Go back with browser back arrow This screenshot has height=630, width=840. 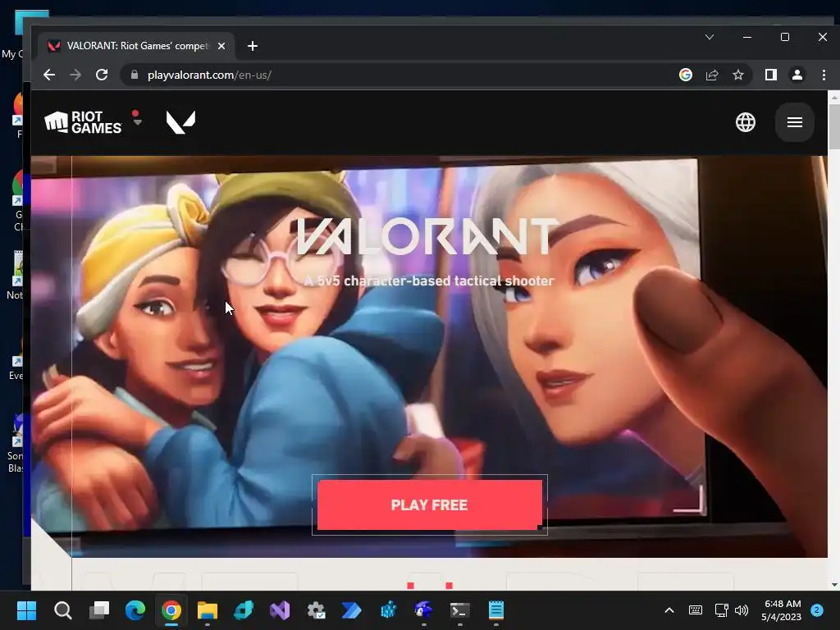(49, 75)
